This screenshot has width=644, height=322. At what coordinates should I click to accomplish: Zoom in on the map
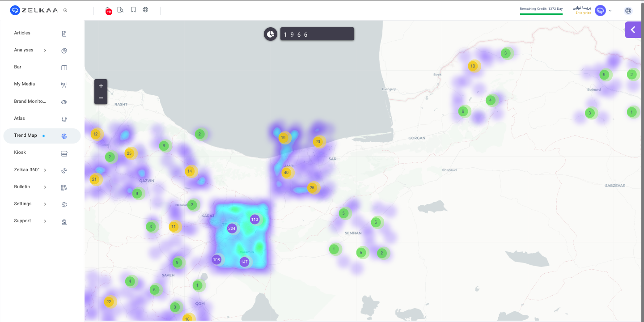101,86
